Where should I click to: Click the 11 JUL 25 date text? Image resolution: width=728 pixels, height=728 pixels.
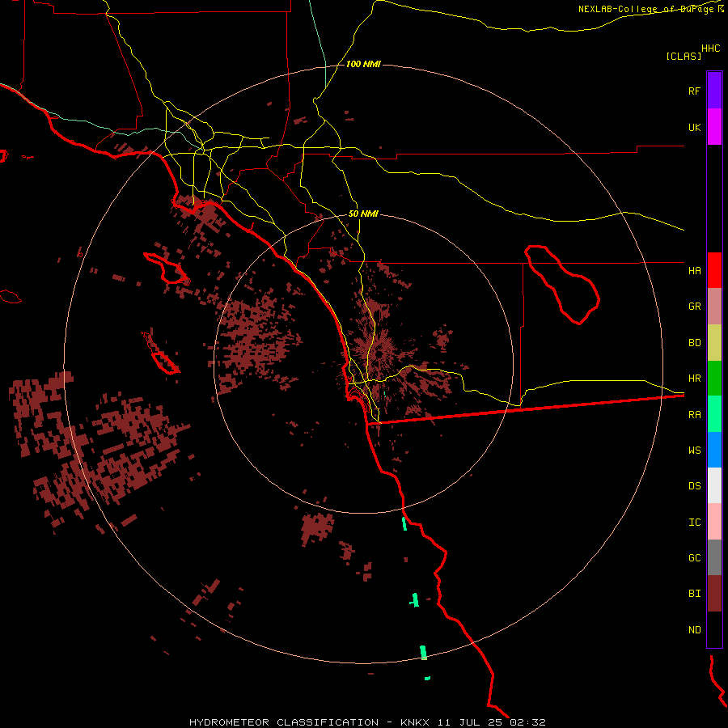coord(471,722)
